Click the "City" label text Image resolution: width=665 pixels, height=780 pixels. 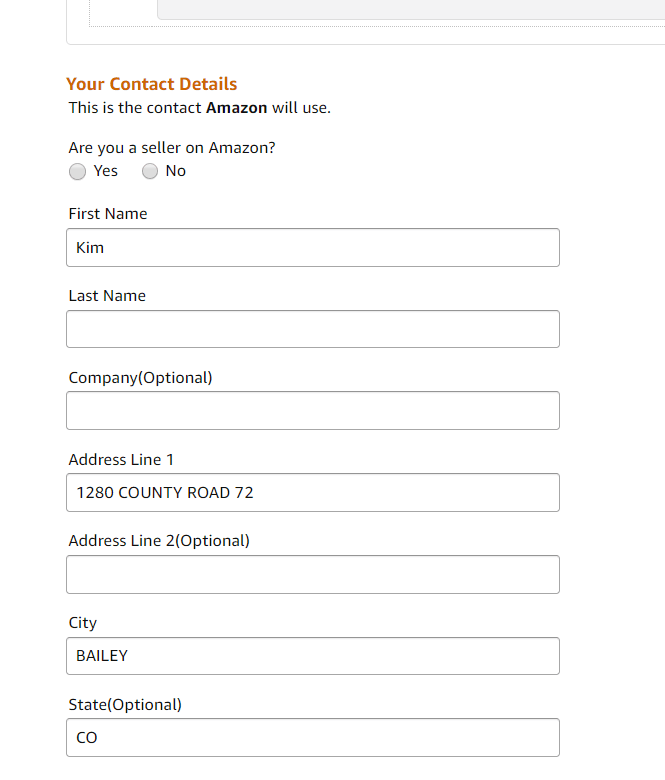click(x=83, y=623)
